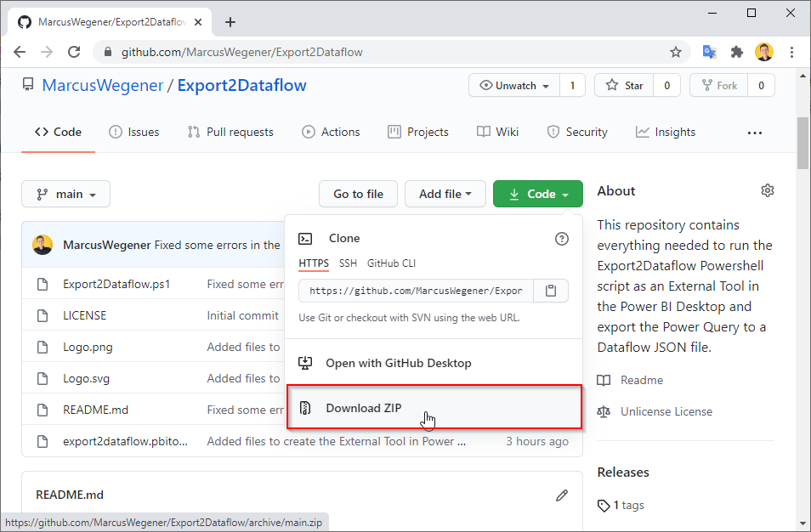
Task: Click the tag icon beside 1 tags
Action: [604, 505]
